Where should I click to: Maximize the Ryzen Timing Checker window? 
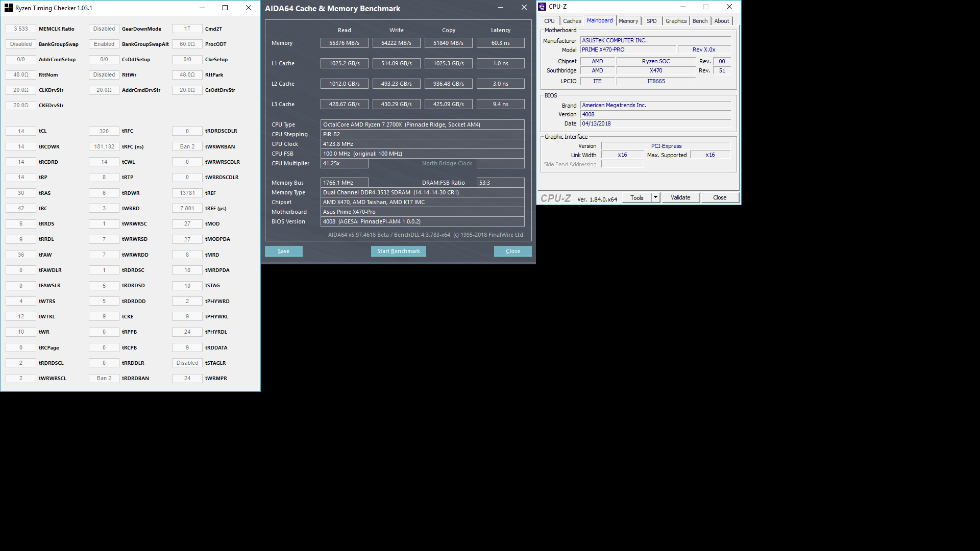225,8
